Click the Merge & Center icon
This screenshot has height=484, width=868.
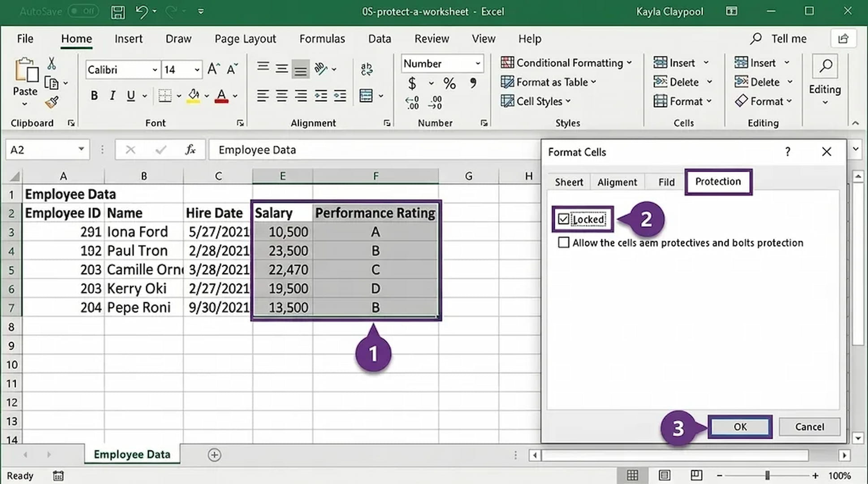(366, 95)
